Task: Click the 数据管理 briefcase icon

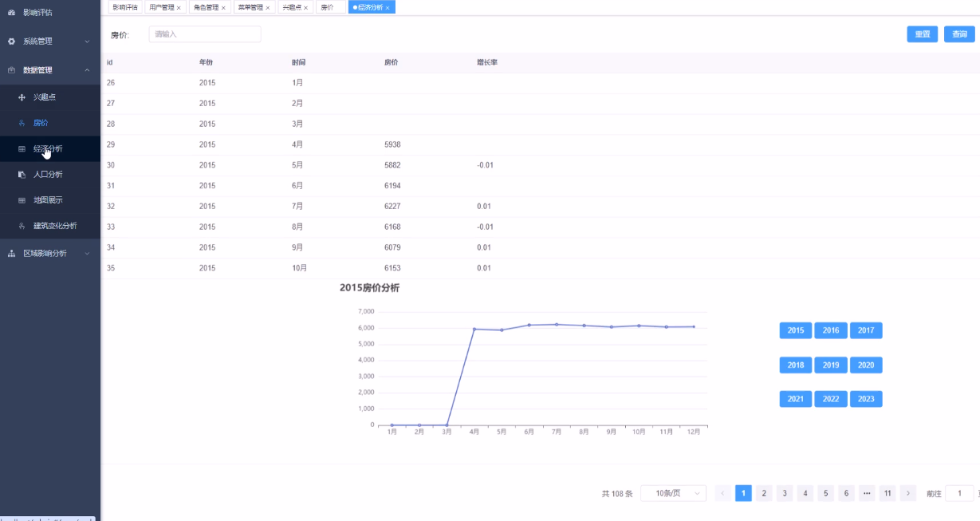Action: coord(11,70)
